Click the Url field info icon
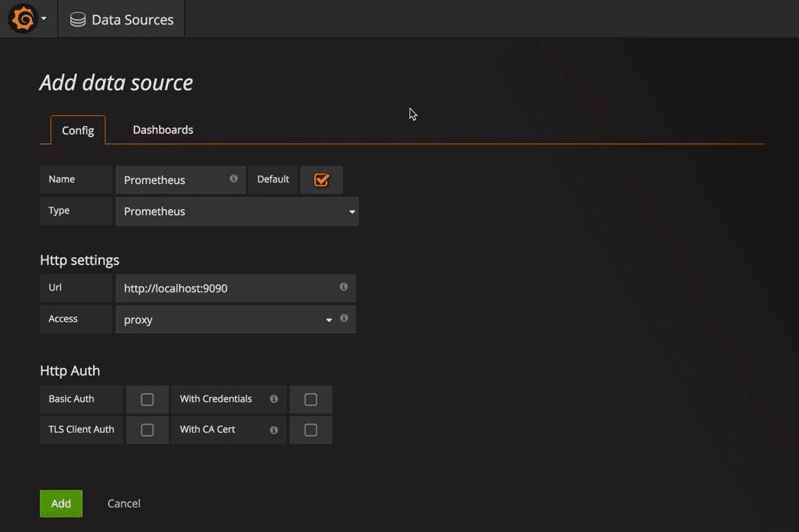The image size is (799, 532). pos(344,287)
